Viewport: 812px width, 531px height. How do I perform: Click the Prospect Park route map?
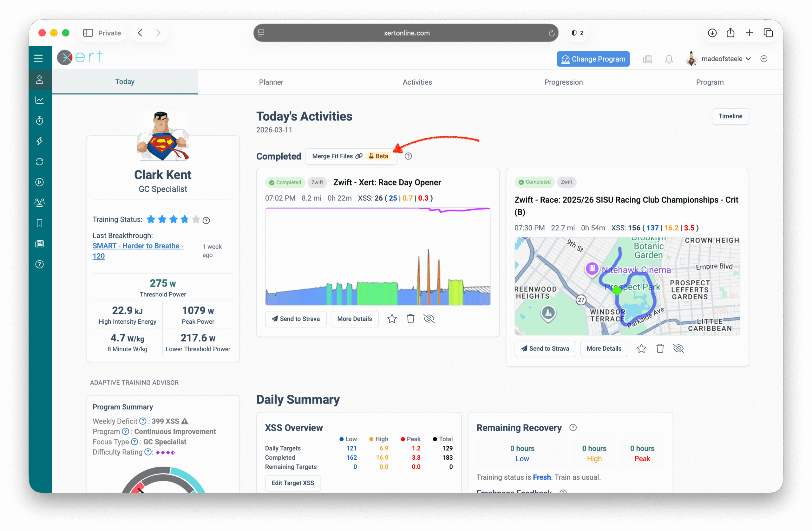point(627,286)
